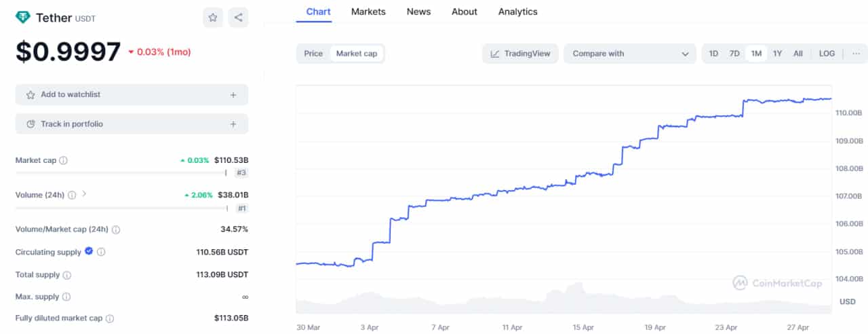Open the Market cap info tooltip icon
The width and height of the screenshot is (868, 334).
point(63,161)
